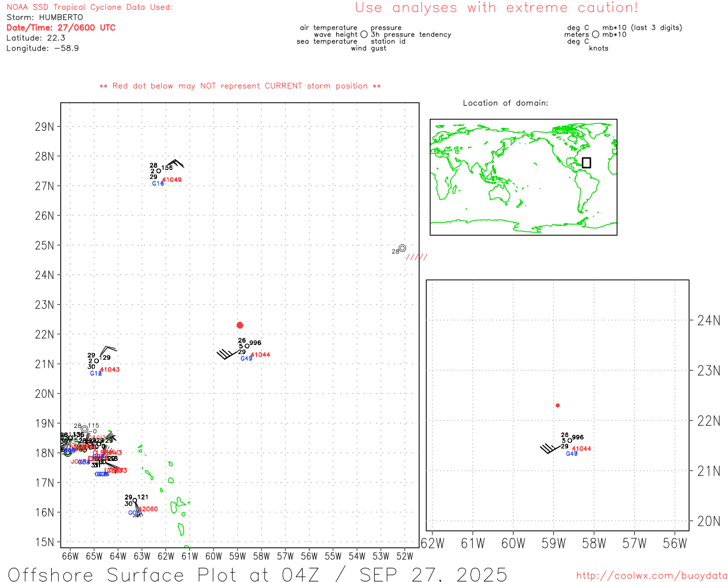Click the 'Longitude: -58.9' text
Image resolution: width=728 pixels, height=582 pixels.
(43, 48)
